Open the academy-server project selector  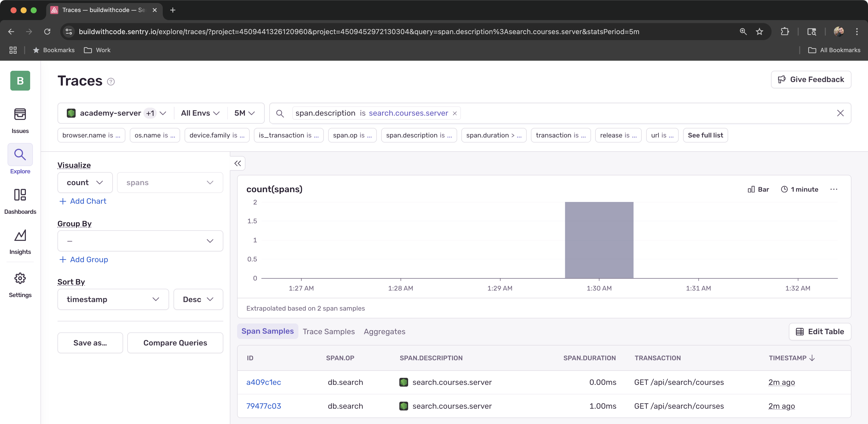pyautogui.click(x=116, y=113)
